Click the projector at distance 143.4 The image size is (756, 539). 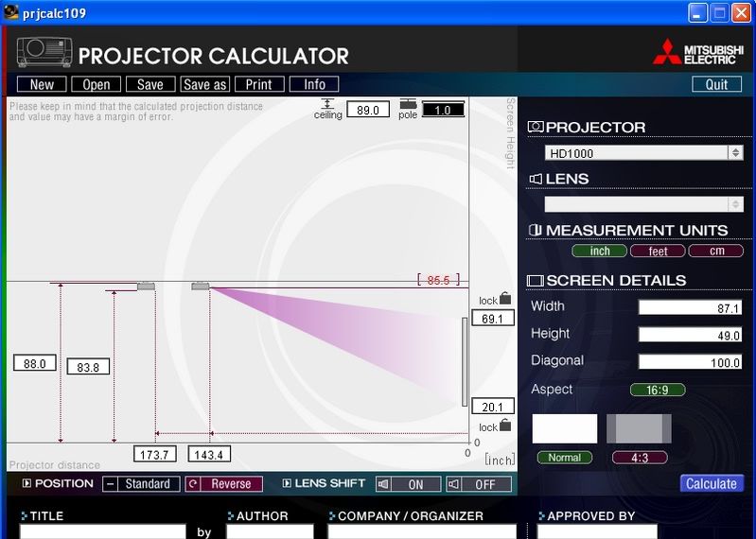(x=201, y=287)
